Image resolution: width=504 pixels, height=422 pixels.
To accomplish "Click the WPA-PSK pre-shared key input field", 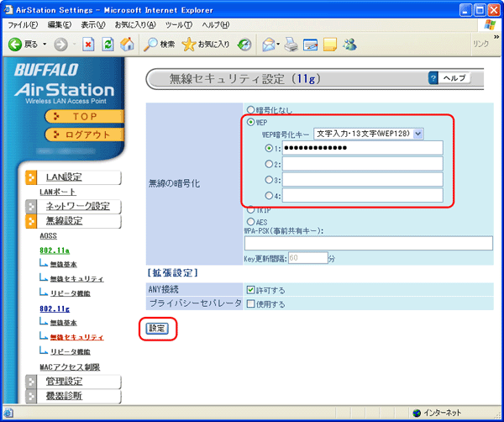I will pyautogui.click(x=368, y=243).
